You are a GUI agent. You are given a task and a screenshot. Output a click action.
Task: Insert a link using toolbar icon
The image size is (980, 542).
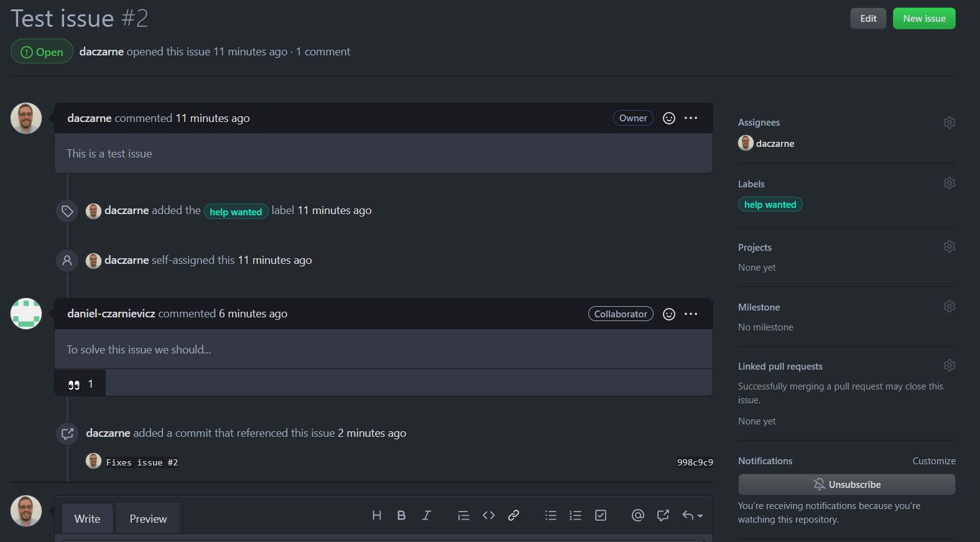coord(514,515)
